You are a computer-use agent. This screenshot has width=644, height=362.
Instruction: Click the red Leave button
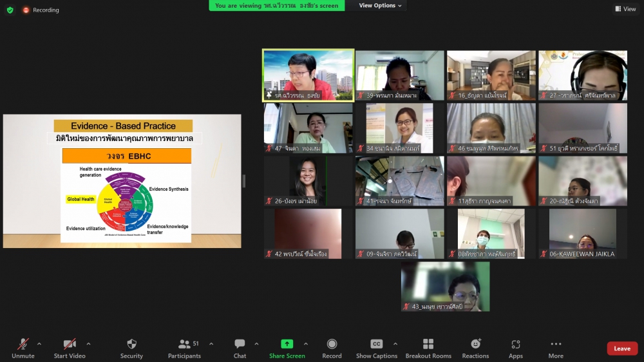coord(622,348)
